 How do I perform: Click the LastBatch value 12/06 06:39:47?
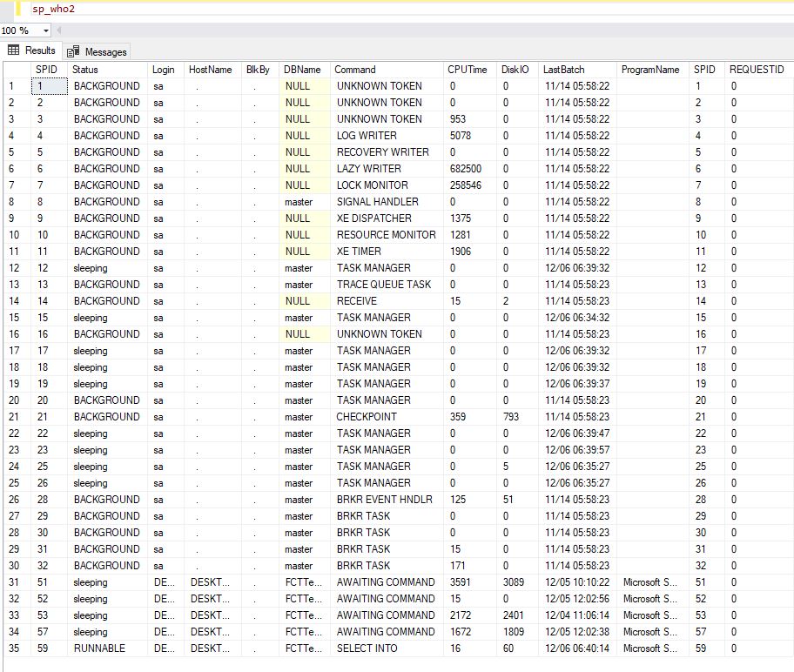577,433
